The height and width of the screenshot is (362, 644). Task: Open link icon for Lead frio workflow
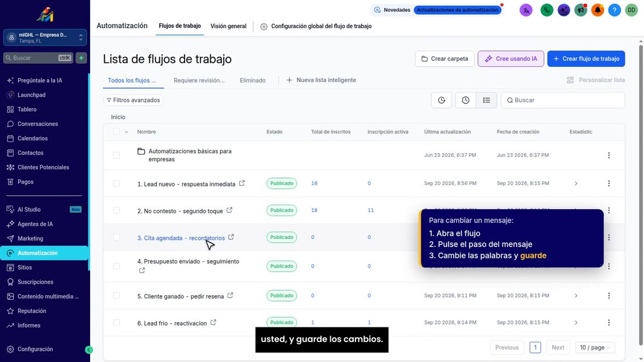point(213,323)
